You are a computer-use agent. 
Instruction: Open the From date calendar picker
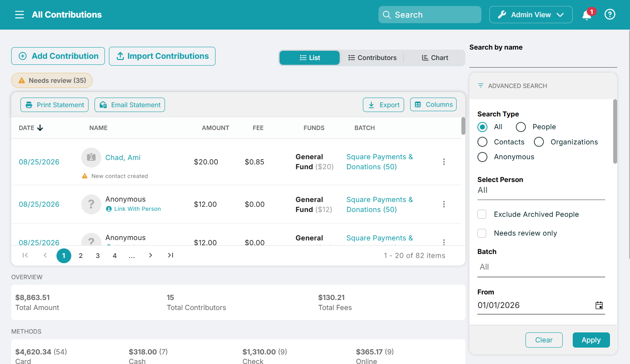point(599,305)
